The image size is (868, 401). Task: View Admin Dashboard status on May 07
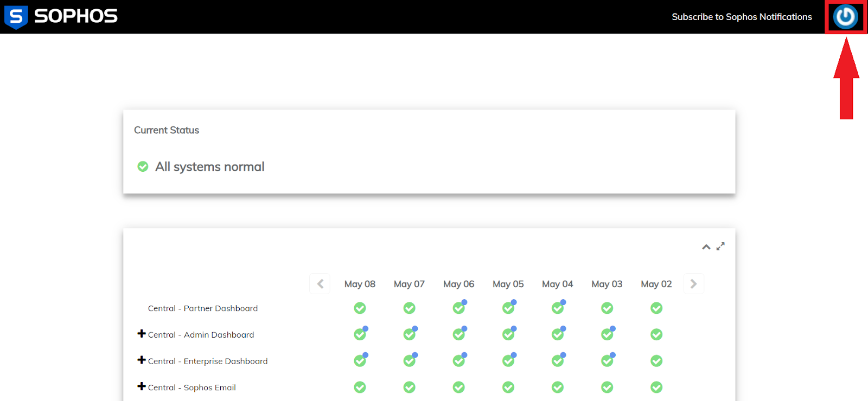(x=410, y=334)
